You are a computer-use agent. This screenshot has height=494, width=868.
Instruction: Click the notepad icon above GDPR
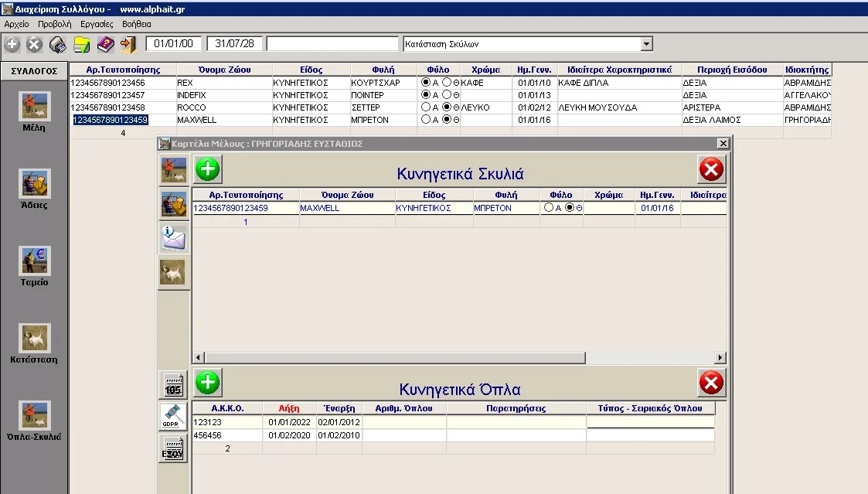point(172,385)
